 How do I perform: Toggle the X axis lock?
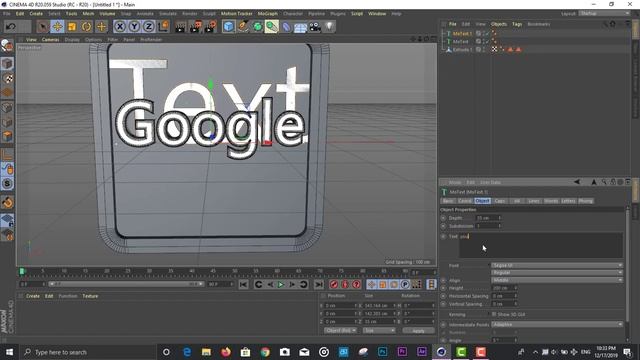120,27
